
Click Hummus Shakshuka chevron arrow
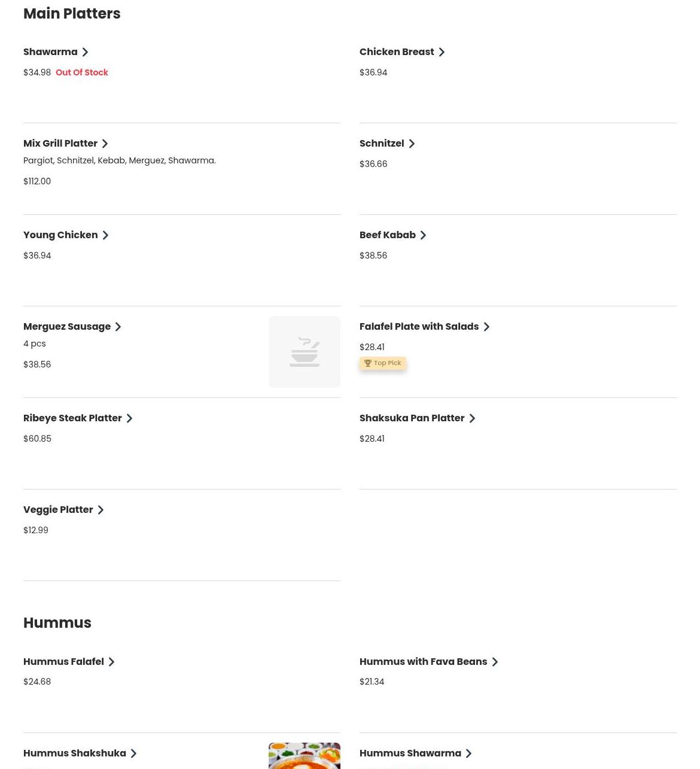[133, 753]
